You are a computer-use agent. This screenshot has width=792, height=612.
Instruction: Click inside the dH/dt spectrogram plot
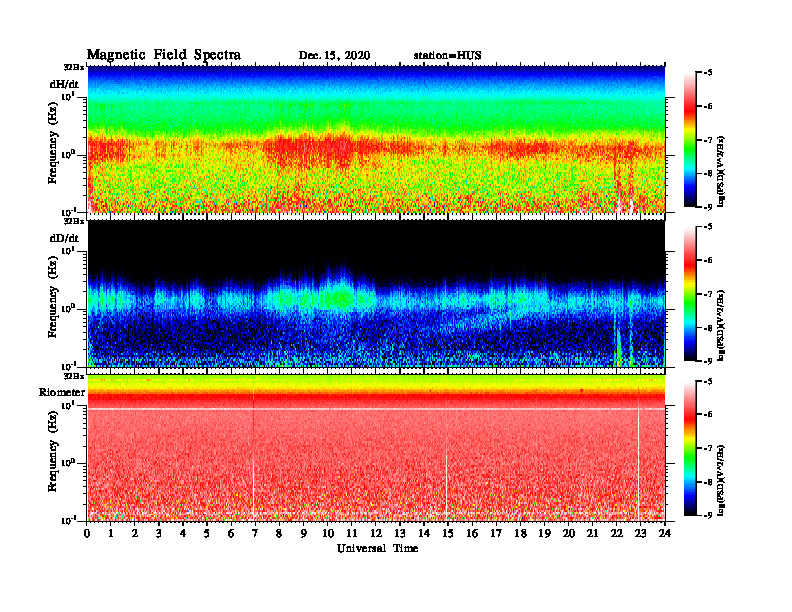[376, 139]
